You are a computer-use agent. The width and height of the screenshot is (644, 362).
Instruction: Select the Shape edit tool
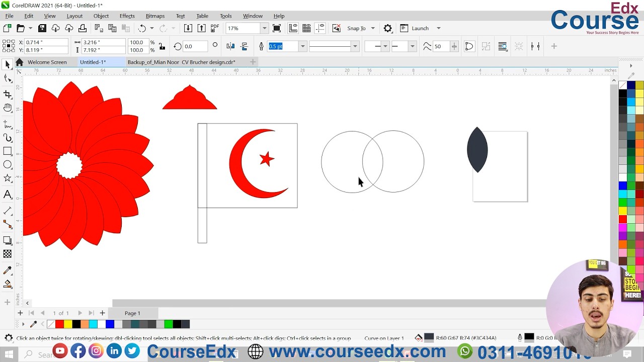[7, 78]
